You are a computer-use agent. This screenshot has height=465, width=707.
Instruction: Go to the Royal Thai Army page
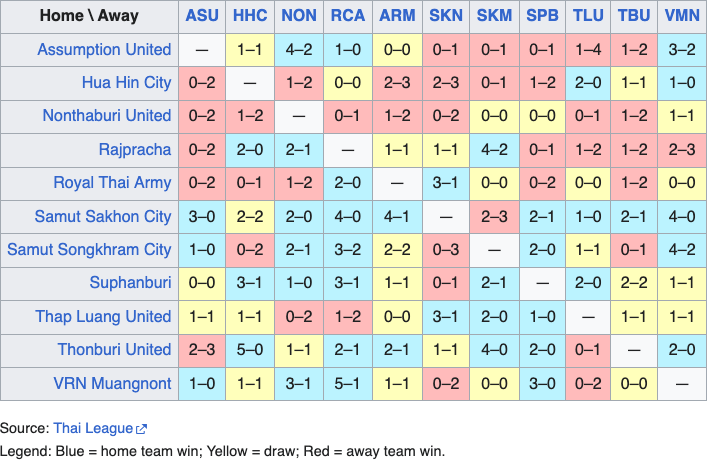pos(112,183)
